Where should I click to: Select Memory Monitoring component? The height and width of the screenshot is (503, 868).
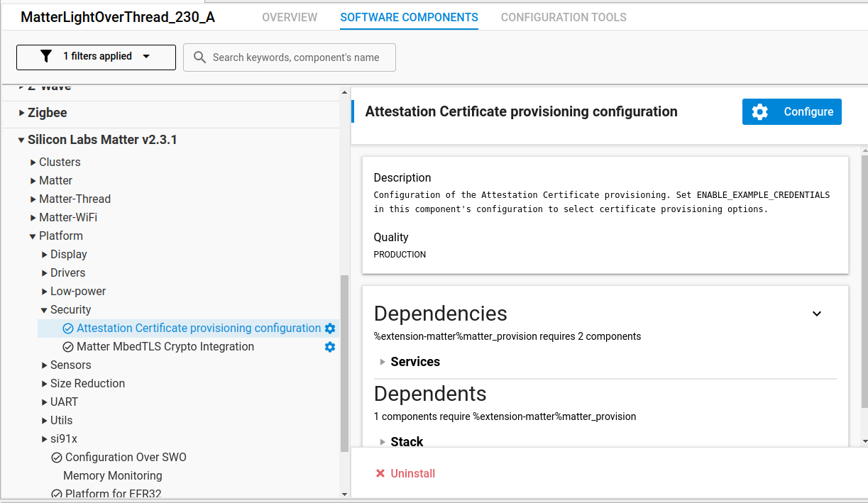(112, 476)
